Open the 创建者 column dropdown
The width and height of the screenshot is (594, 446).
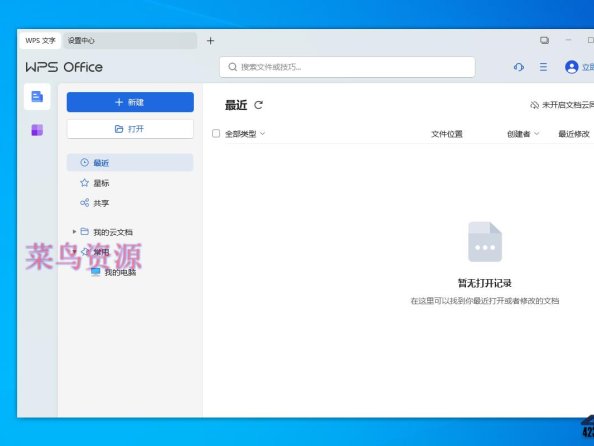click(x=523, y=134)
